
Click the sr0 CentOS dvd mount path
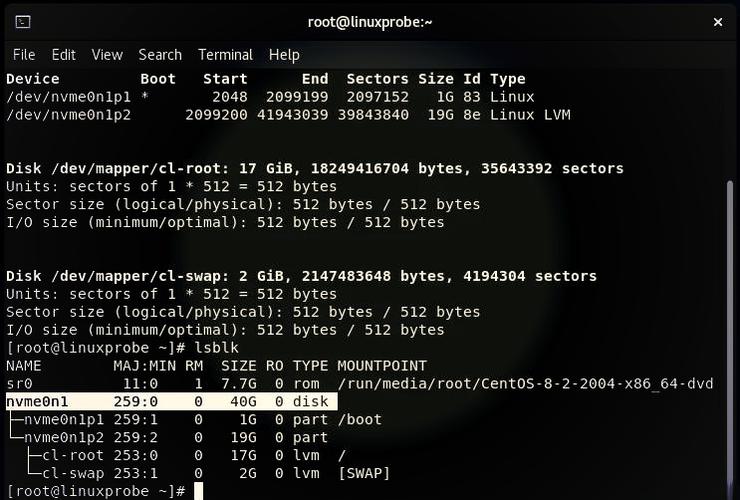524,384
